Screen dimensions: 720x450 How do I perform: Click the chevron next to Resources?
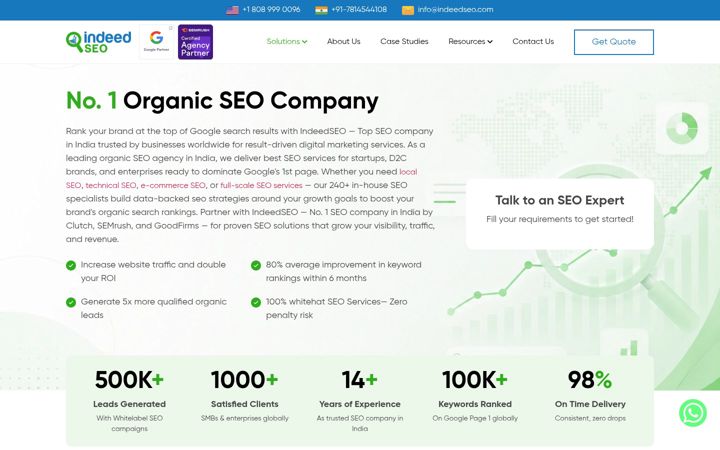coord(490,42)
